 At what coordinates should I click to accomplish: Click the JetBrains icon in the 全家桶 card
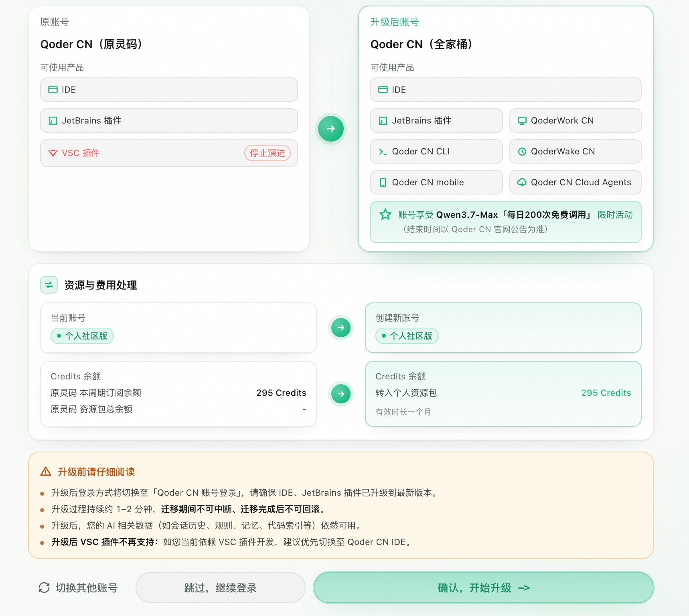pyautogui.click(x=383, y=121)
